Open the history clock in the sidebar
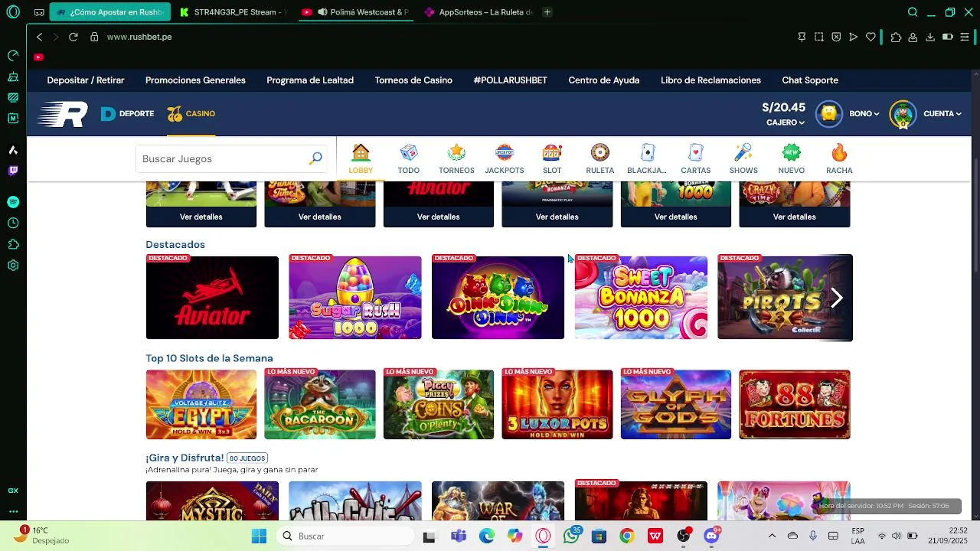The height and width of the screenshot is (551, 980). coord(13,223)
